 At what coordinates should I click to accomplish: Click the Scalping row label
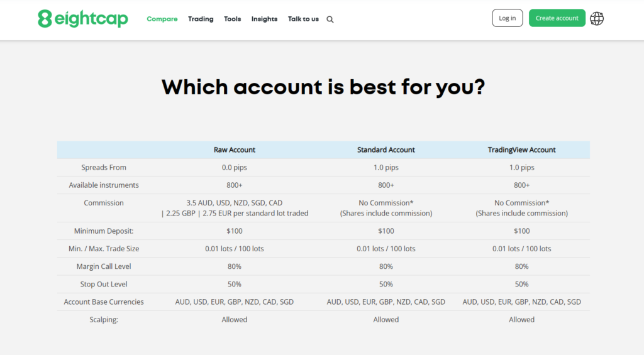104,320
